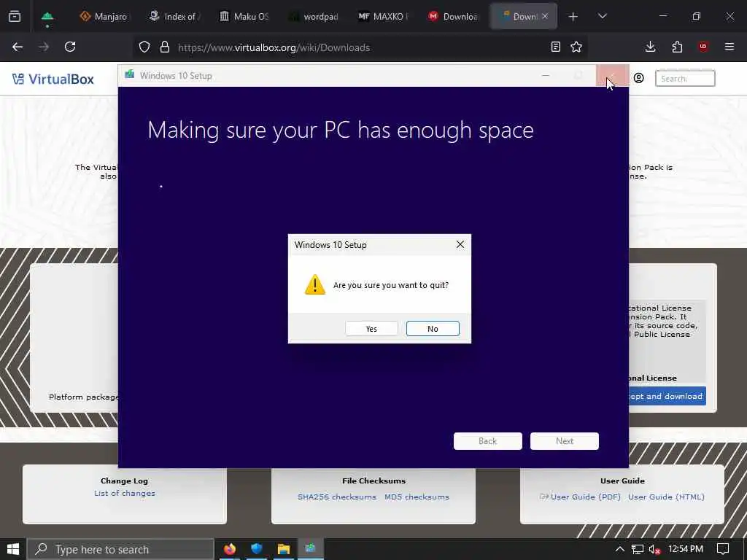Show hidden system tray icons

pos(620,550)
